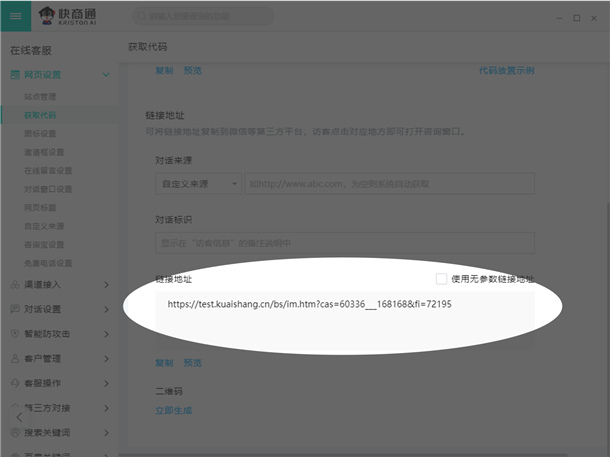Click 立即生成 under 二维码
610x457 pixels.
point(174,410)
